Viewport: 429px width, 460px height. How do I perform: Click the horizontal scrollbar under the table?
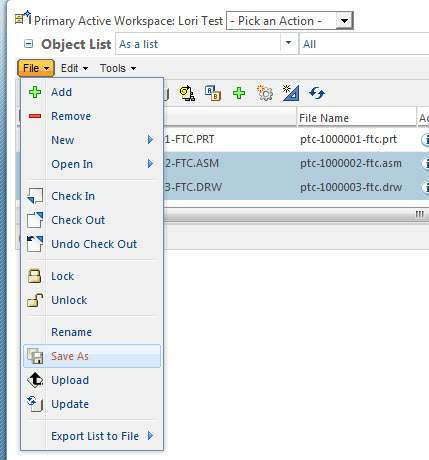pyautogui.click(x=296, y=214)
